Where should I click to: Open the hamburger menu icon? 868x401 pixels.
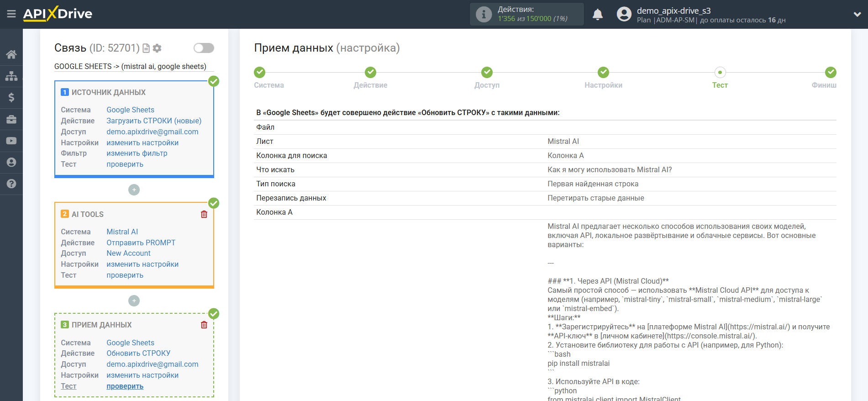(11, 14)
